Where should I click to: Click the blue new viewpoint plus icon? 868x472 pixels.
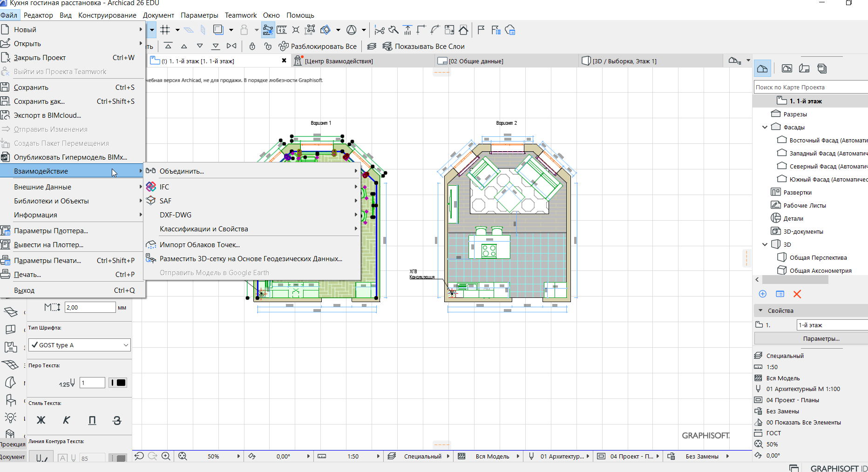[763, 294]
